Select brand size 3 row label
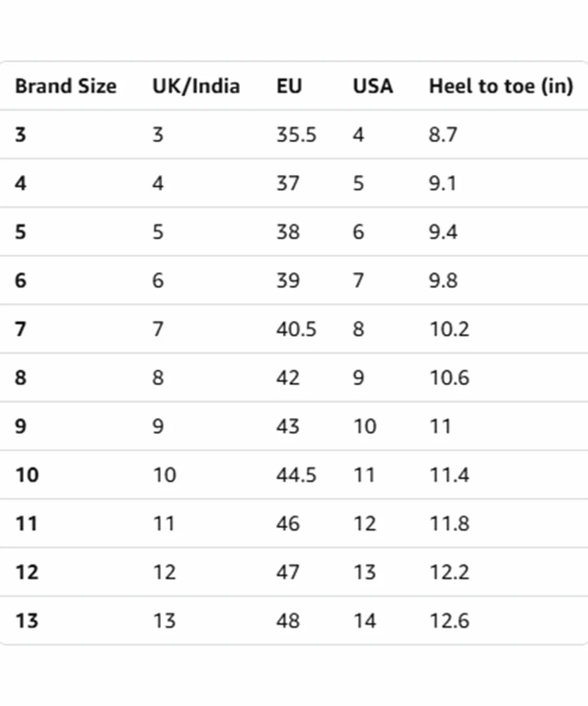 pos(20,134)
